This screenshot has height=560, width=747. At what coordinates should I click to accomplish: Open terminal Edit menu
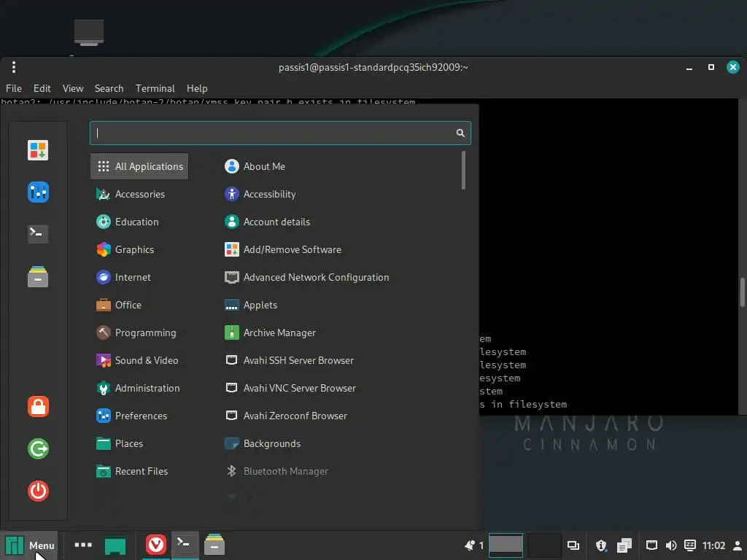click(42, 88)
